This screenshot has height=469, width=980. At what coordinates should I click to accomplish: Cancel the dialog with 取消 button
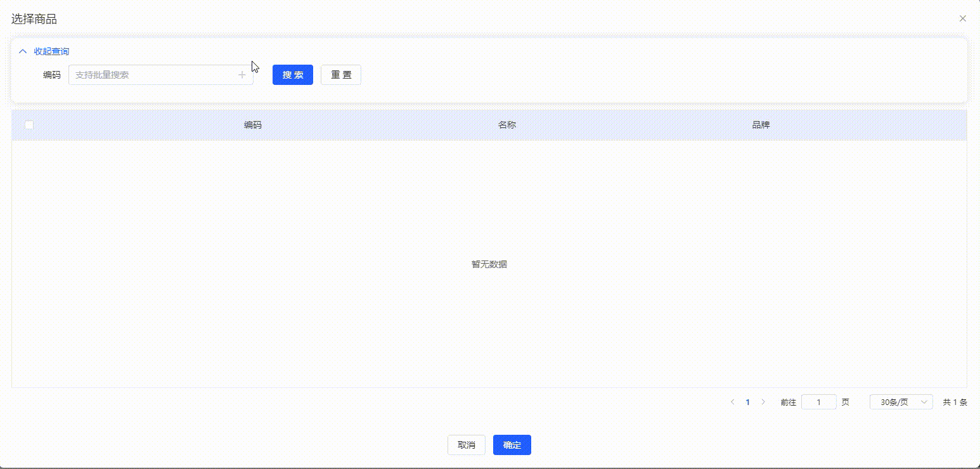point(466,444)
